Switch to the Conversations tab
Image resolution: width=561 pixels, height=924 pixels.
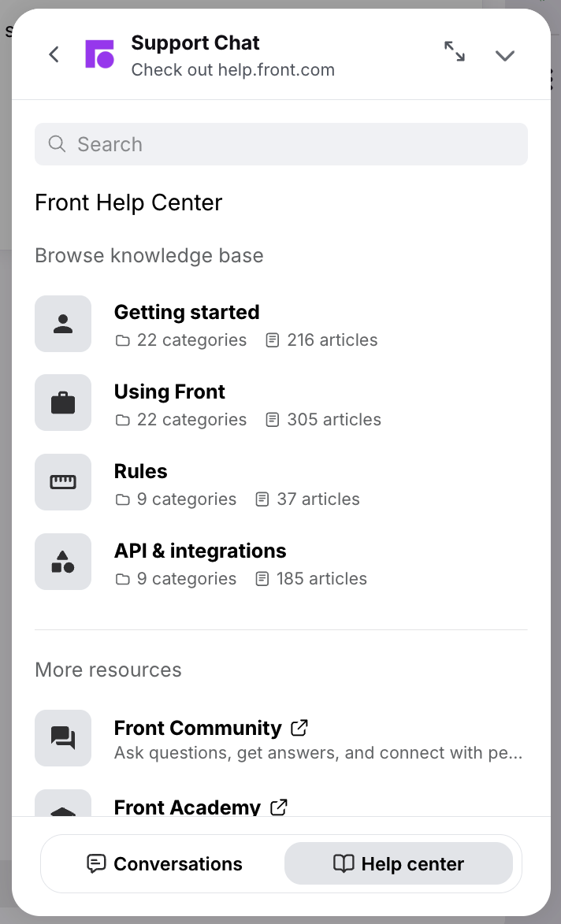coord(164,864)
